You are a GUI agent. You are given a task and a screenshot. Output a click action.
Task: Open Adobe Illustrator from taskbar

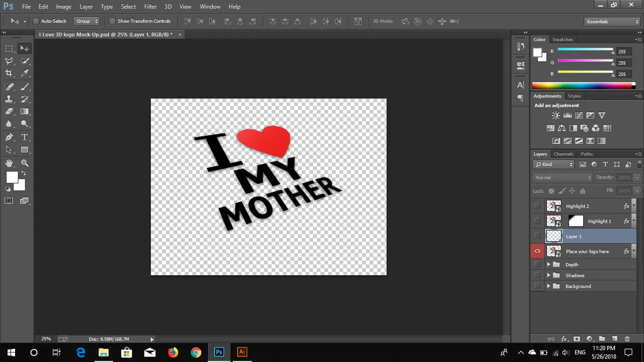(242, 352)
